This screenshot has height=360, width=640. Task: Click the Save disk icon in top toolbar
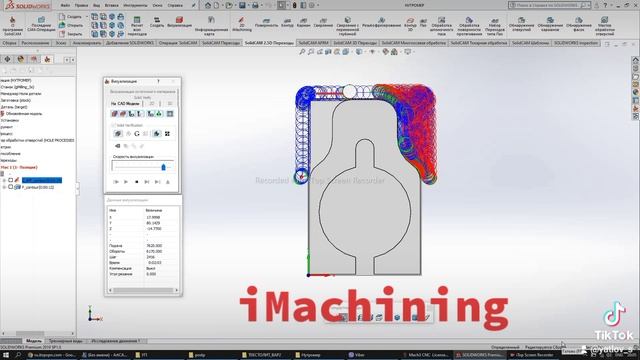[x=242, y=5]
